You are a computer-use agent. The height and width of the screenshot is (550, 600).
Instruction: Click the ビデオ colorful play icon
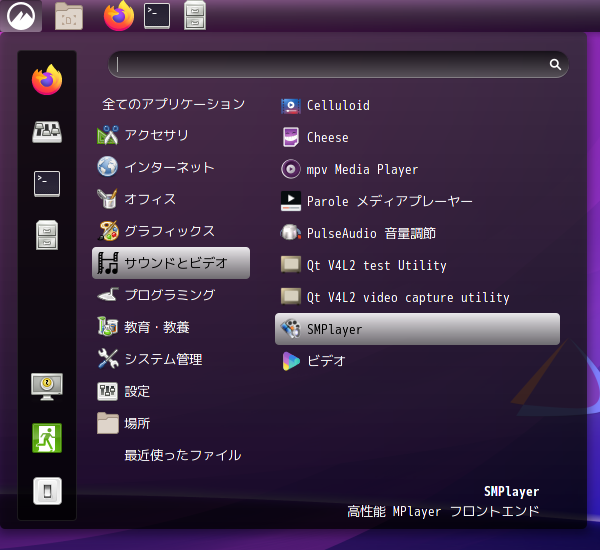[291, 361]
